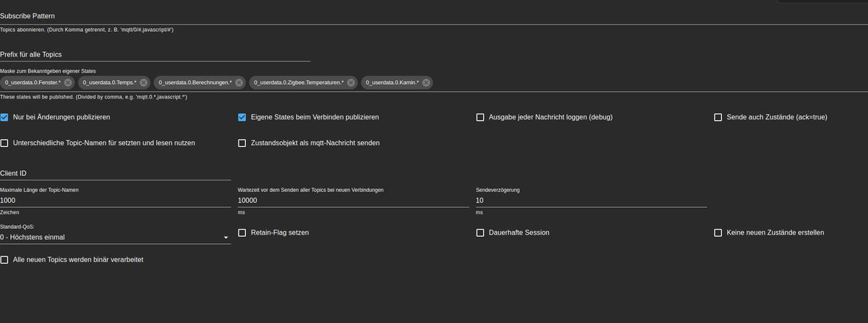Screen dimensions: 868x323
Task: Enable Retain-Flag setzen checkbox
Action: point(242,232)
